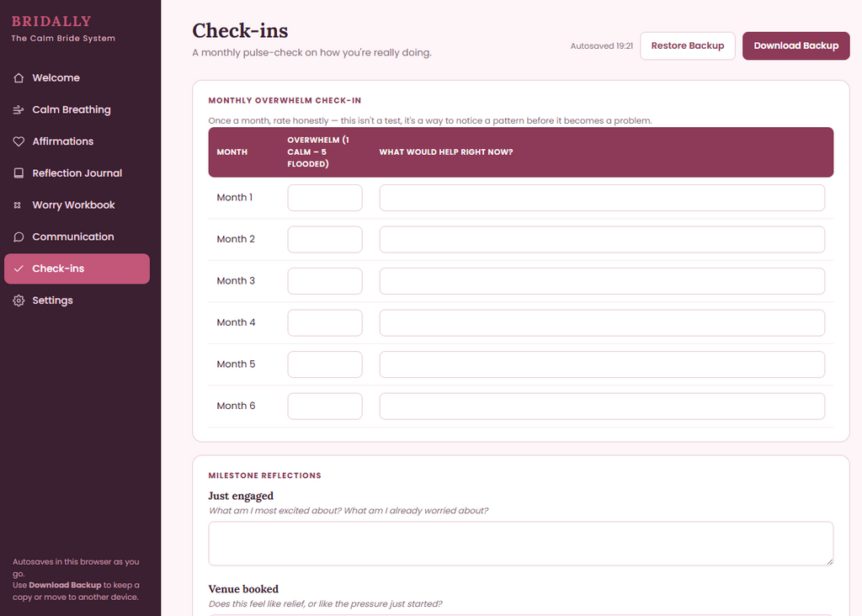Click the Month 6 row label

click(x=236, y=406)
